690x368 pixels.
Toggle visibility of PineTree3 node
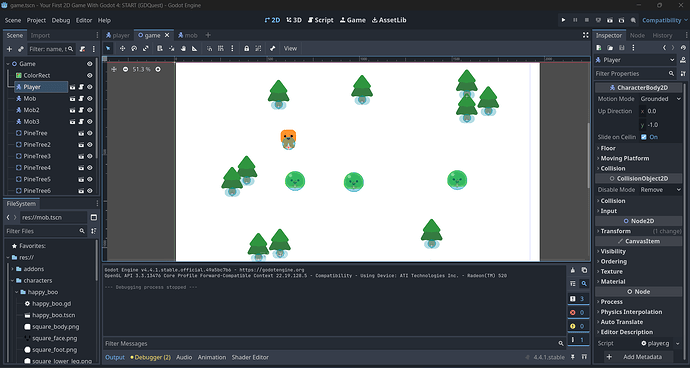[x=90, y=156]
